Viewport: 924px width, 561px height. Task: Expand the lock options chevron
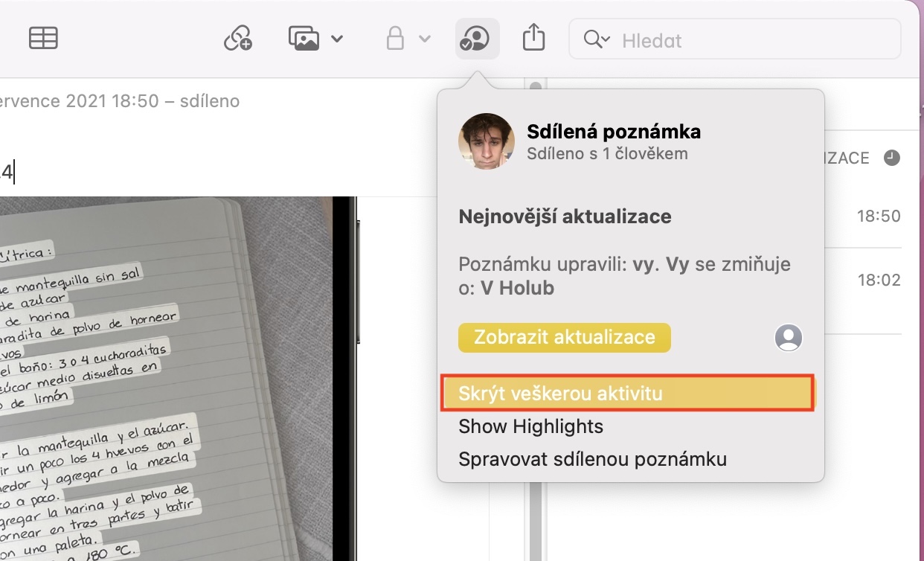[425, 39]
